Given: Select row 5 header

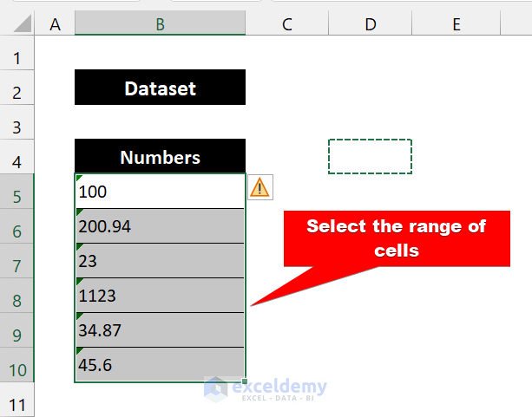Looking at the screenshot, I should 17,192.
